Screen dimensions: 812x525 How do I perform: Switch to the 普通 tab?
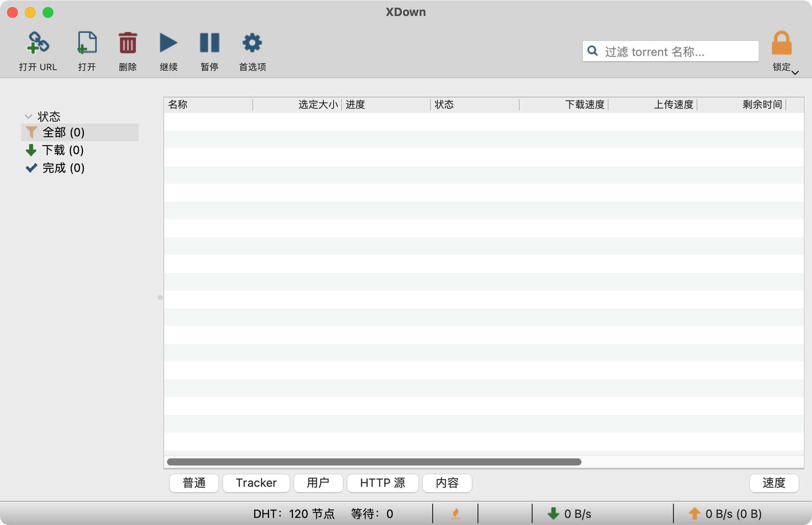point(194,483)
